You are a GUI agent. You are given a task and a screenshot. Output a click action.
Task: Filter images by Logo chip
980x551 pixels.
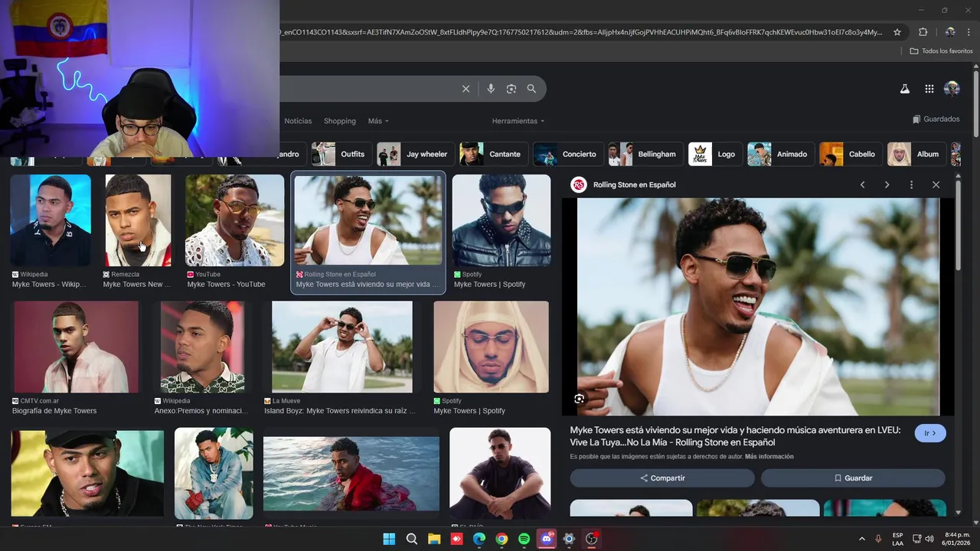click(x=715, y=154)
